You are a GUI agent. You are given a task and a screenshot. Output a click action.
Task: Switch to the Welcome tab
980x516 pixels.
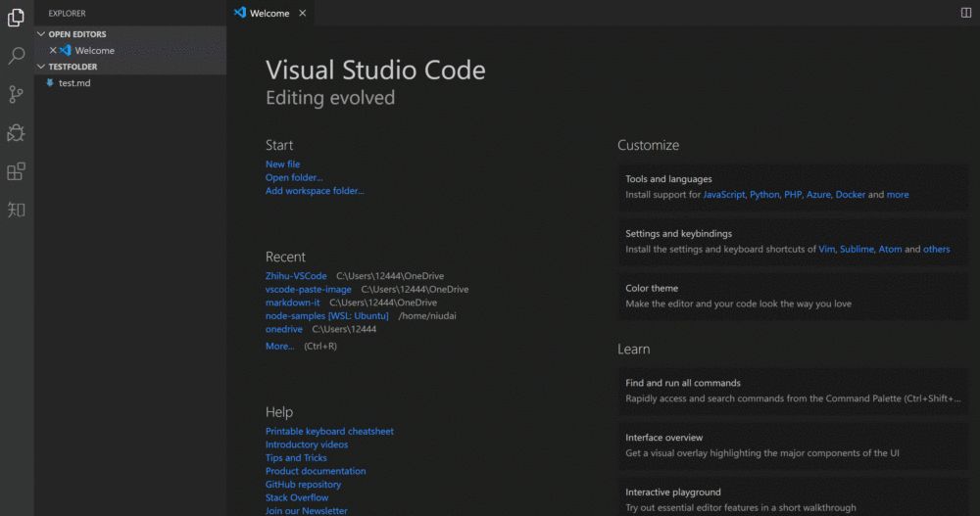click(269, 14)
